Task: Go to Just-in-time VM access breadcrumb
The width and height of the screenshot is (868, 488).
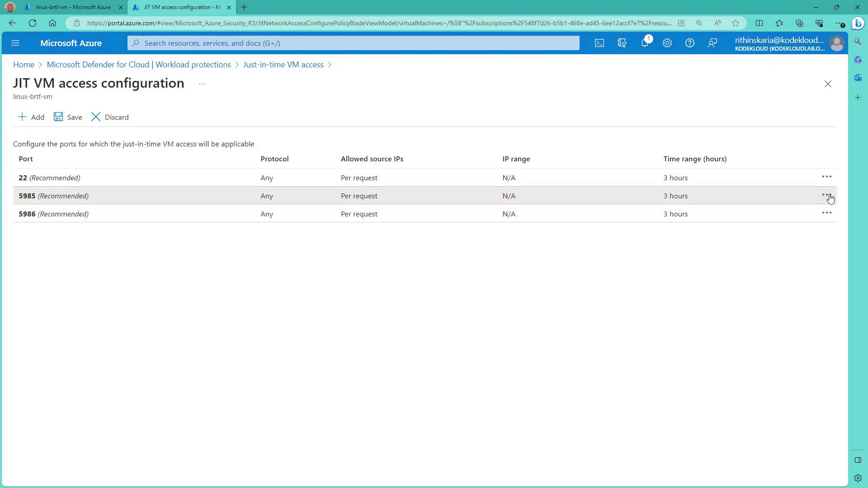Action: [283, 65]
